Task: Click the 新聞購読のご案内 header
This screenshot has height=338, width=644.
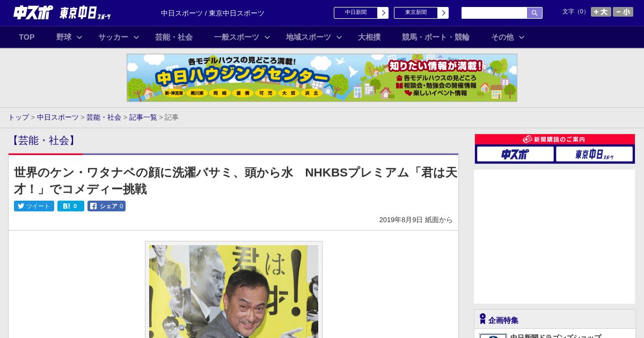Action: (x=554, y=139)
